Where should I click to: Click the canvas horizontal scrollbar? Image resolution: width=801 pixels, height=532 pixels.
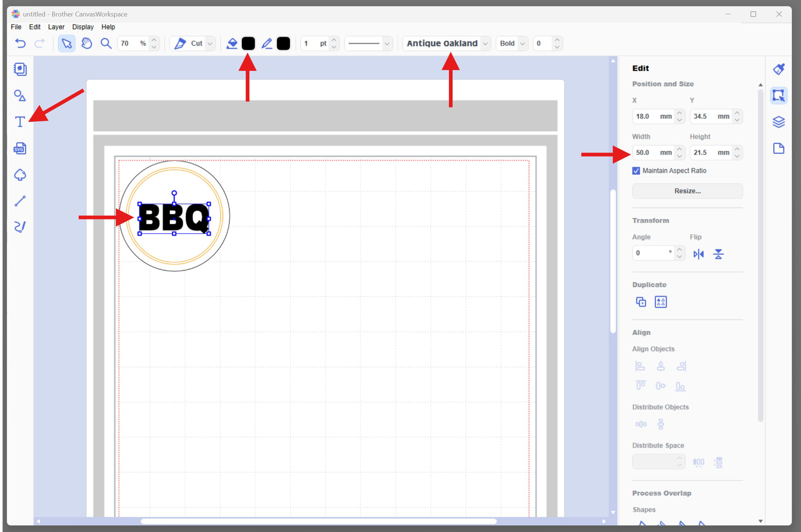point(319,521)
